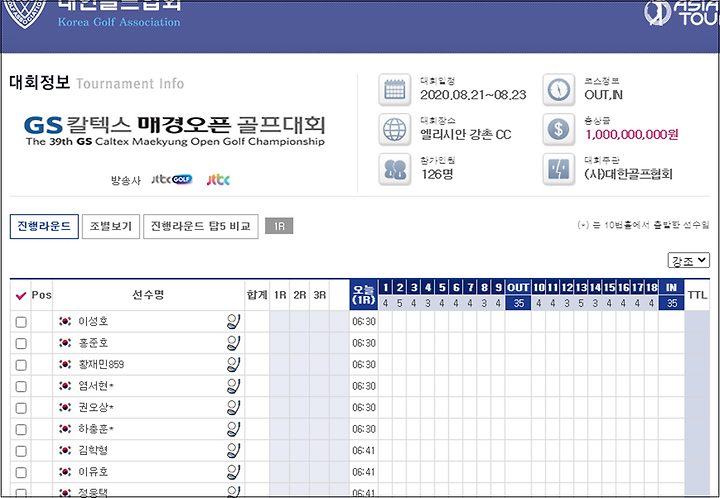Image resolution: width=720 pixels, height=498 pixels.
Task: Click the 2R column header
Action: pos(299,295)
